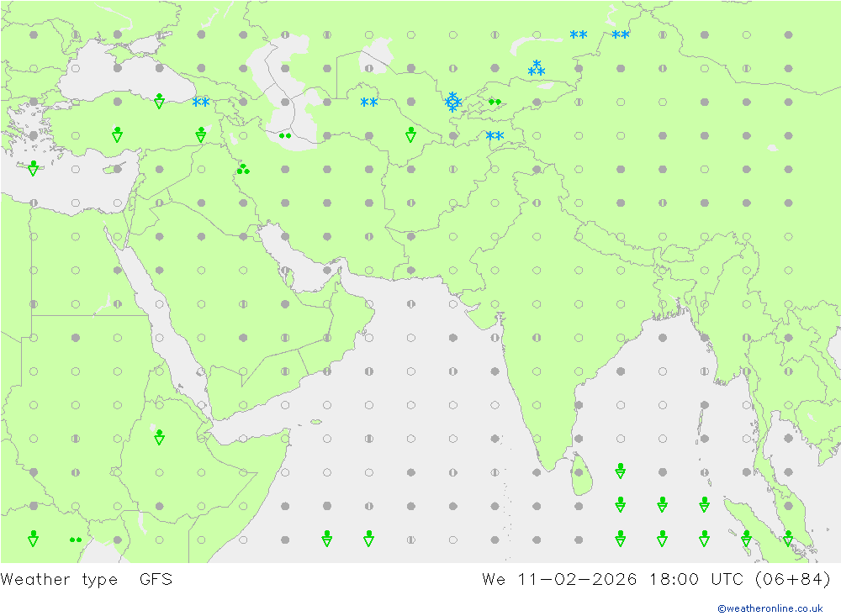841x616 pixels.
Task: Click the shower symbol over southeastern Turkey
Action: tap(201, 134)
